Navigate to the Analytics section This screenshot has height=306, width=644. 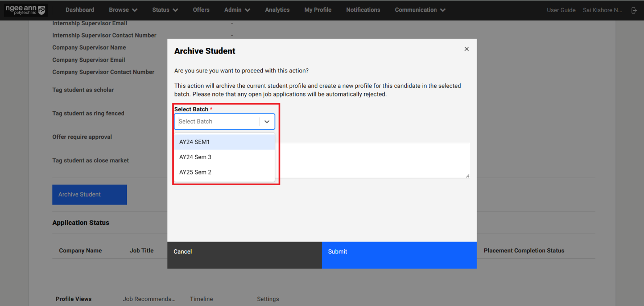point(277,9)
